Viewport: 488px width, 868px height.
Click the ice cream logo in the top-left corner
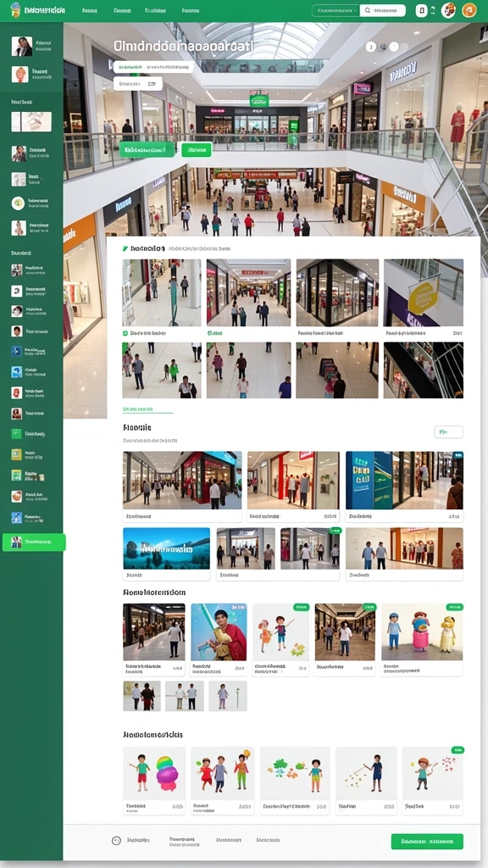click(x=15, y=10)
